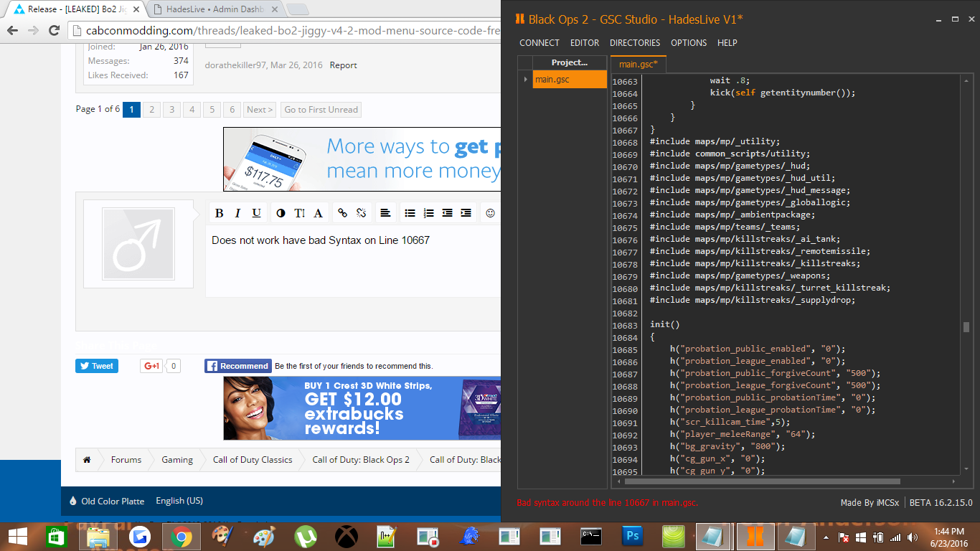This screenshot has height=551, width=980.
Task: Open uTorrent from the taskbar
Action: (x=306, y=536)
